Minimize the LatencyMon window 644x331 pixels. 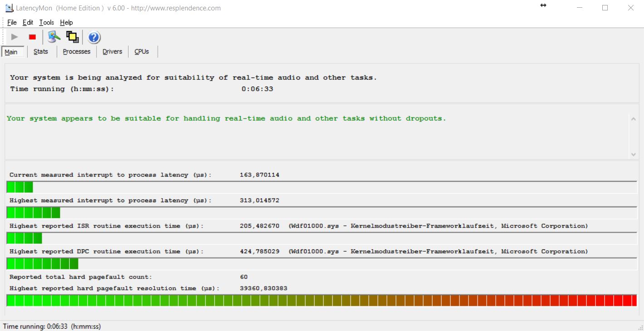click(580, 8)
